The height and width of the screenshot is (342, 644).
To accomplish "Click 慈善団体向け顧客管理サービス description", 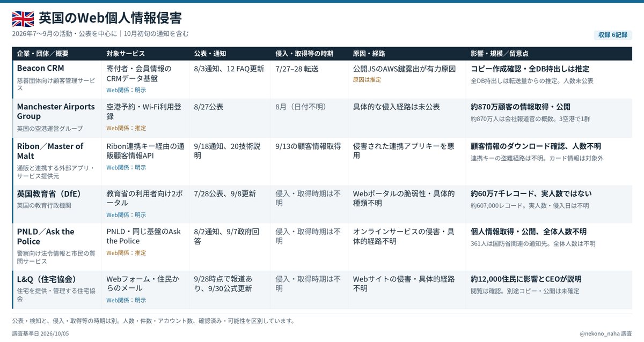I will pos(56,84).
